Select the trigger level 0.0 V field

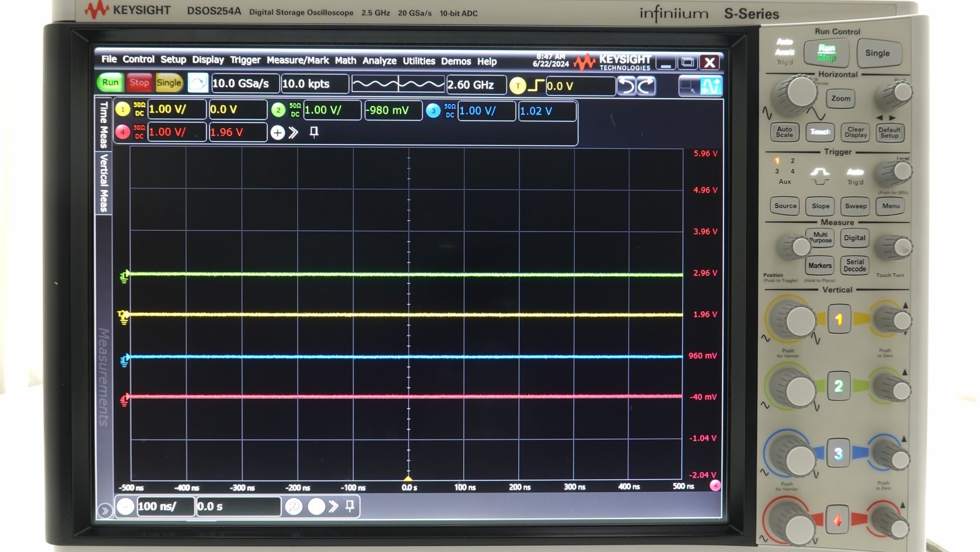[x=580, y=86]
